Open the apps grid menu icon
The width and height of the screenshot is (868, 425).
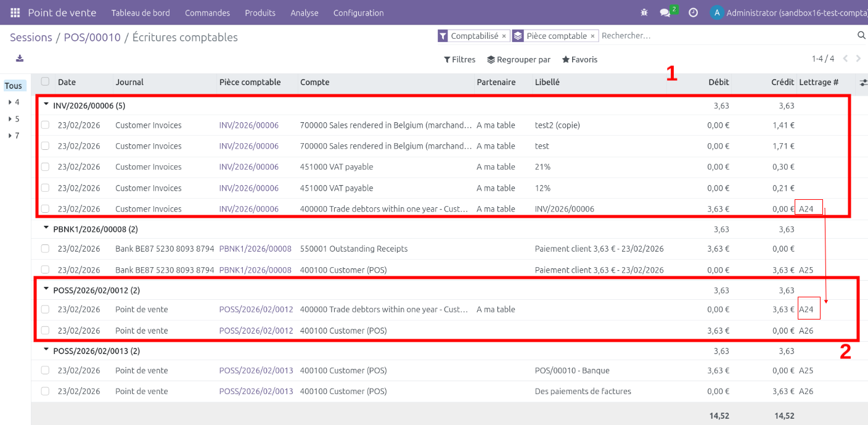click(x=15, y=12)
